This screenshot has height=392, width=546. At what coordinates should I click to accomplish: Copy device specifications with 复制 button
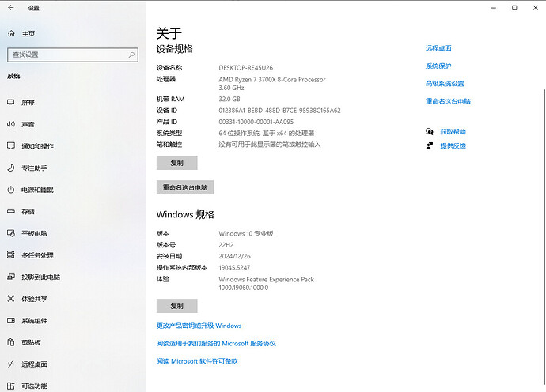177,163
